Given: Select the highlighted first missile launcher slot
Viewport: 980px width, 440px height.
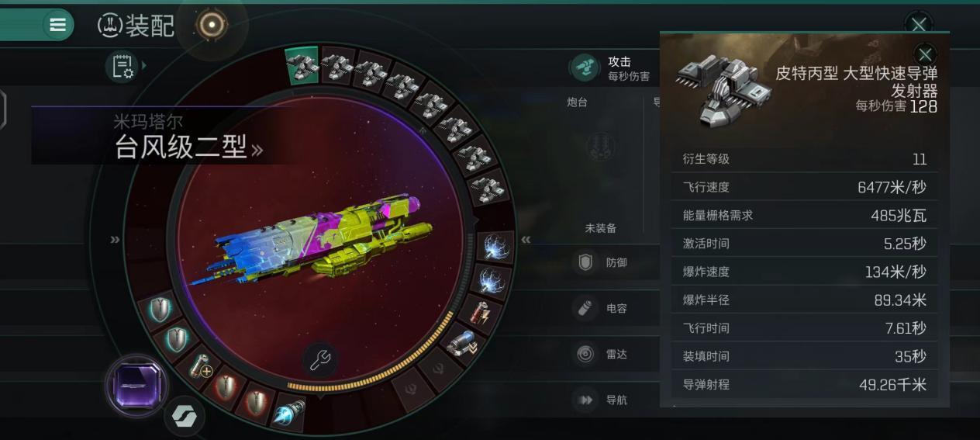Looking at the screenshot, I should [x=302, y=65].
